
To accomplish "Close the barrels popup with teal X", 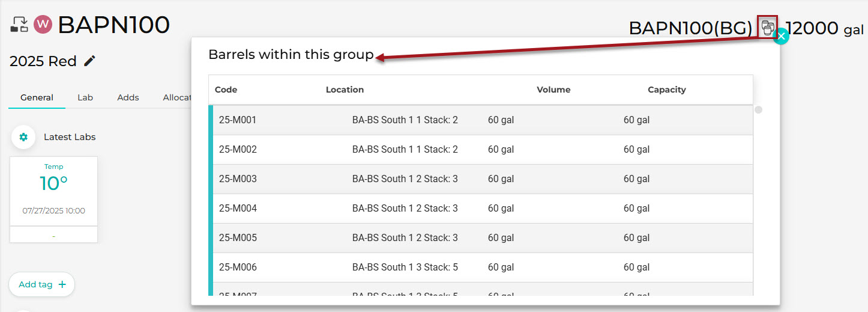I will 780,36.
